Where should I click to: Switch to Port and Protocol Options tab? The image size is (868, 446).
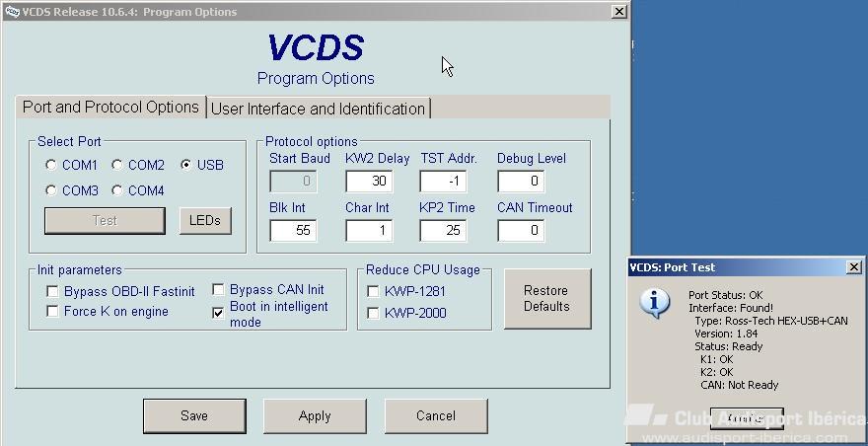(x=110, y=107)
